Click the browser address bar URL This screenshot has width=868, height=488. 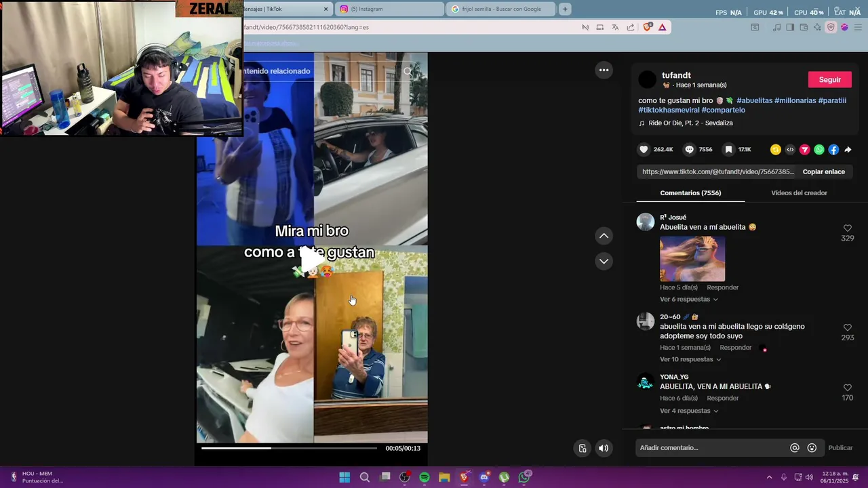tap(407, 27)
